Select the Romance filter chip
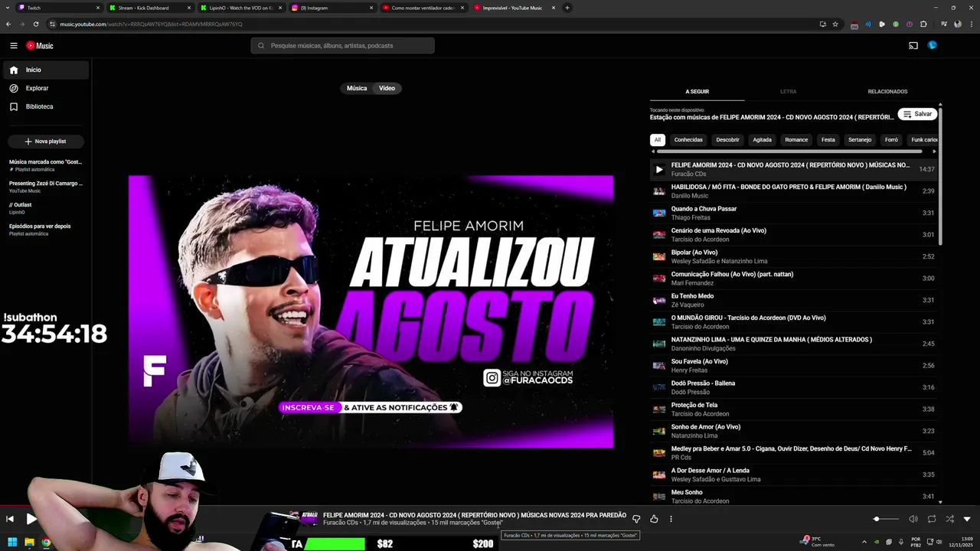 coord(796,140)
